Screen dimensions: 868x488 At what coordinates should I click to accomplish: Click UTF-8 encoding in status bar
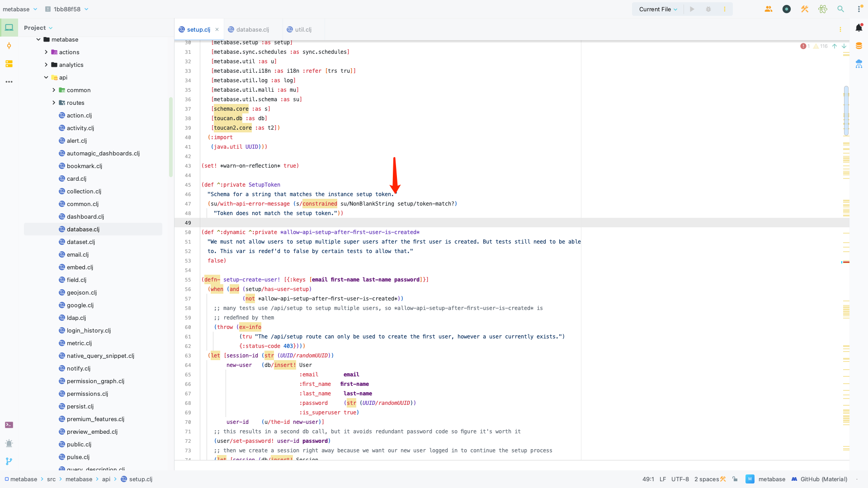tap(679, 479)
